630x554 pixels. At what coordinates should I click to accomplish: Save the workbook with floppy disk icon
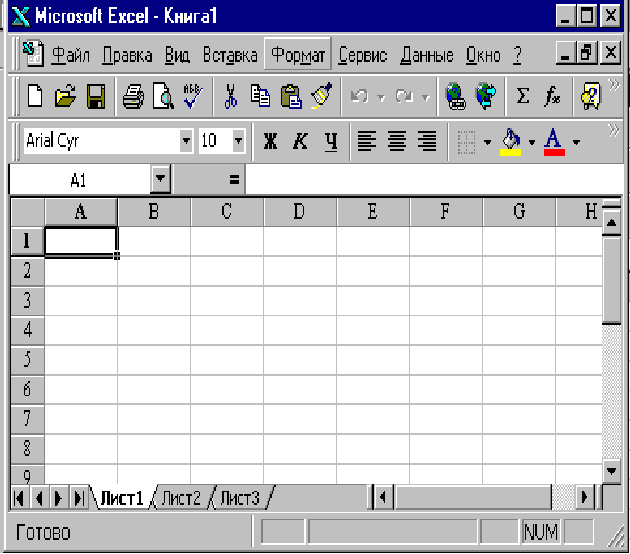96,96
